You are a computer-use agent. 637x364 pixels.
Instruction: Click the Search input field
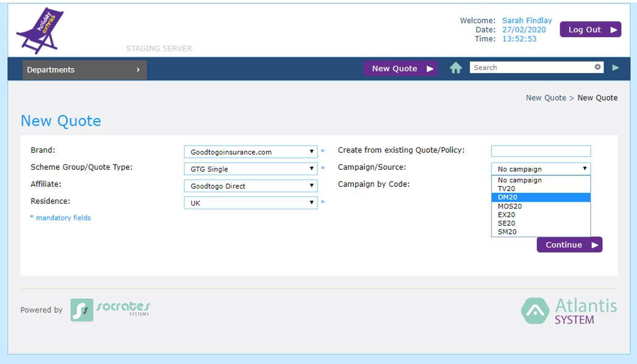(530, 68)
